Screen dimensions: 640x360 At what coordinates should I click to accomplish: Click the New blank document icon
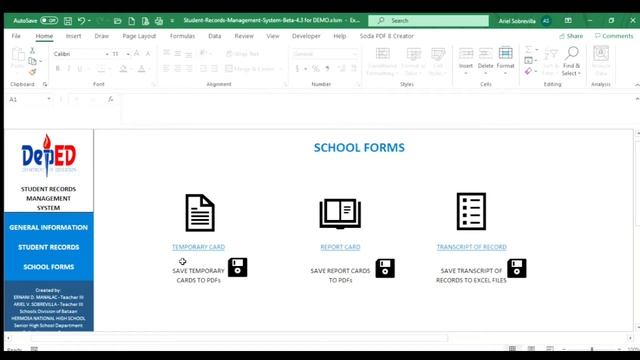click(x=131, y=20)
